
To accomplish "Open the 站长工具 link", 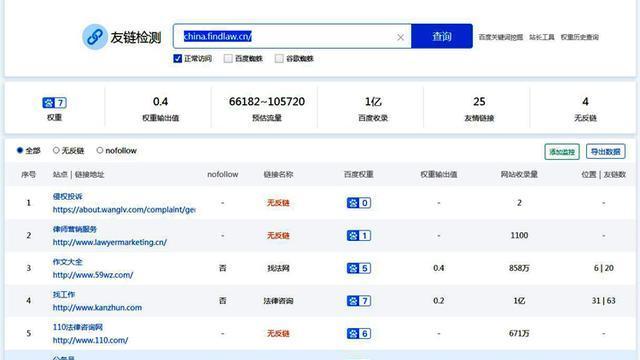I will pos(542,37).
